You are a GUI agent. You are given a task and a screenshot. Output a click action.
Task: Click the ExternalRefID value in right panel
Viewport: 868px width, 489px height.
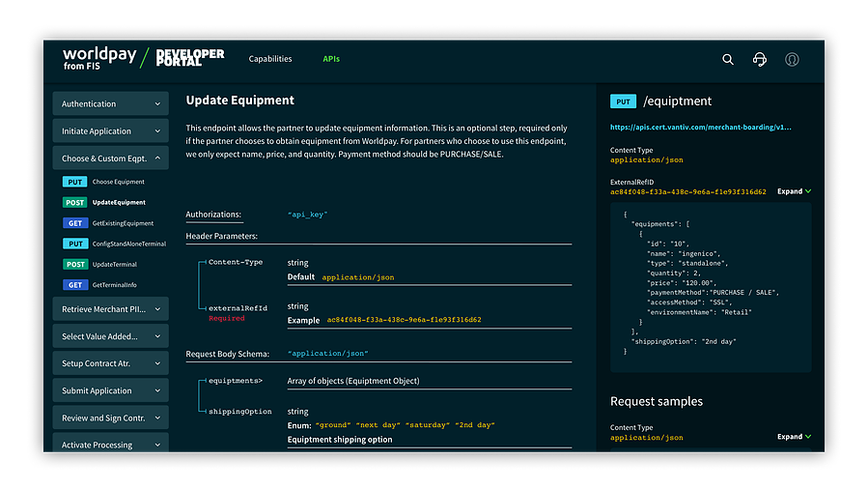point(688,192)
